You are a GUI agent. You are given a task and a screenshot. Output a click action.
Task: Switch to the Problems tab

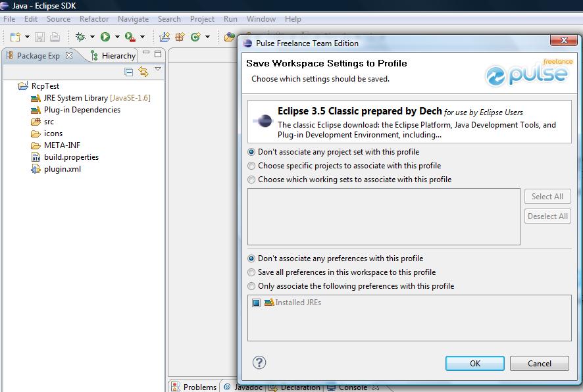point(195,387)
